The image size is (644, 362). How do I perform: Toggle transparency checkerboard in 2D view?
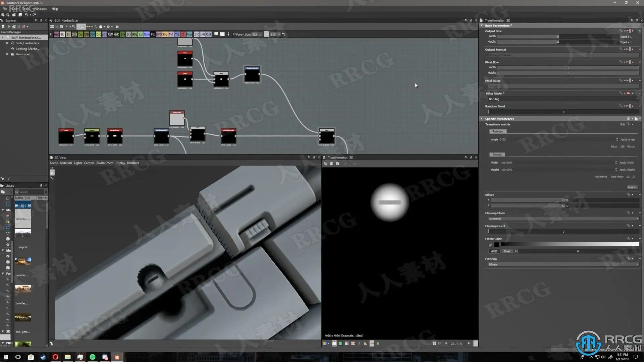click(x=334, y=343)
